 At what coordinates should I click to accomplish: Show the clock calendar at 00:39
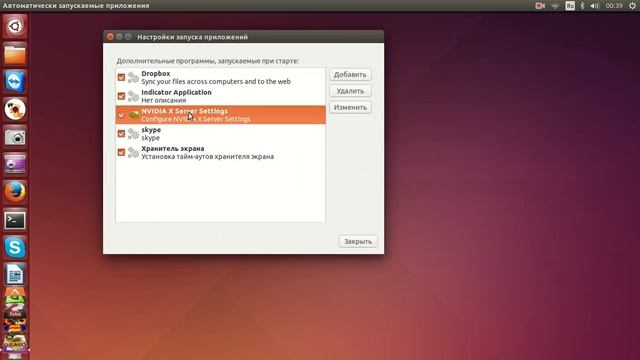point(614,6)
